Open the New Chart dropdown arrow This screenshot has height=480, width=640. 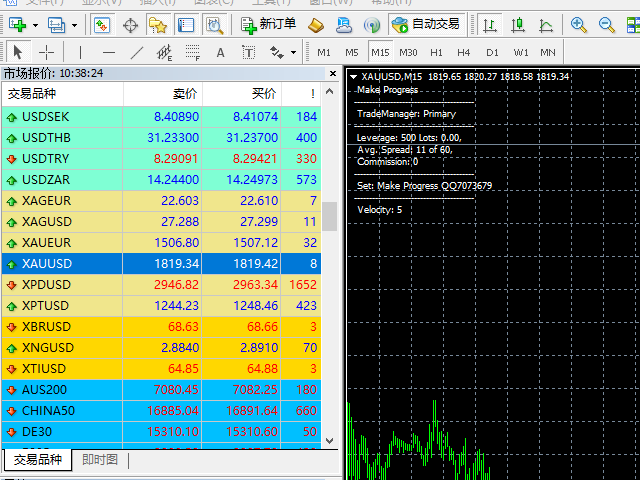tap(36, 25)
